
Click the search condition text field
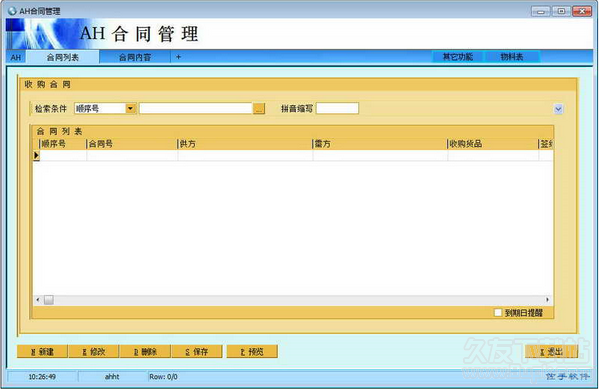(x=196, y=109)
